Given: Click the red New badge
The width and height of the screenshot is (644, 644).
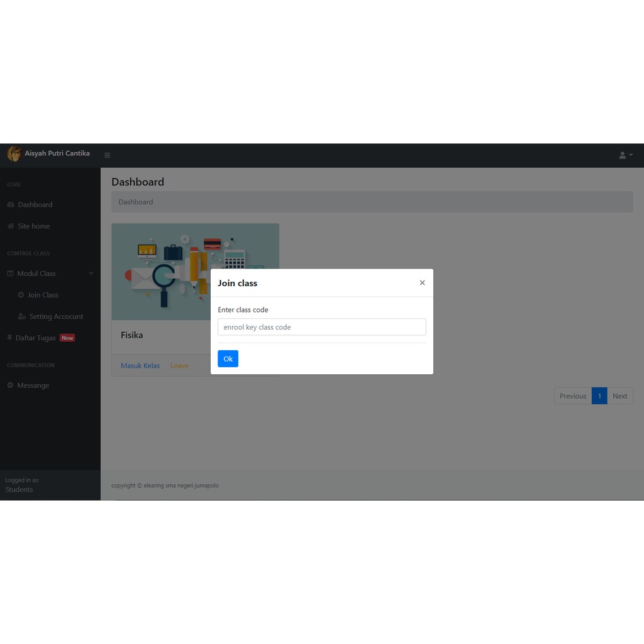Looking at the screenshot, I should point(67,338).
